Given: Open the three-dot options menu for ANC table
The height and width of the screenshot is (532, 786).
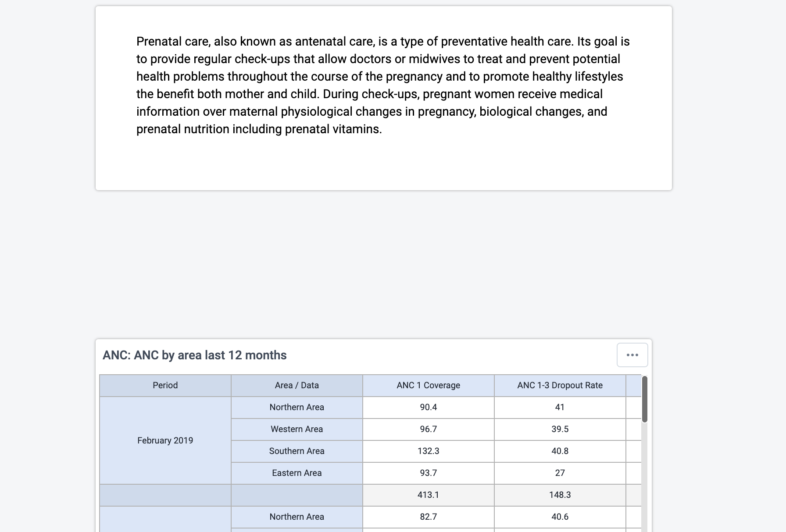Looking at the screenshot, I should (632, 355).
